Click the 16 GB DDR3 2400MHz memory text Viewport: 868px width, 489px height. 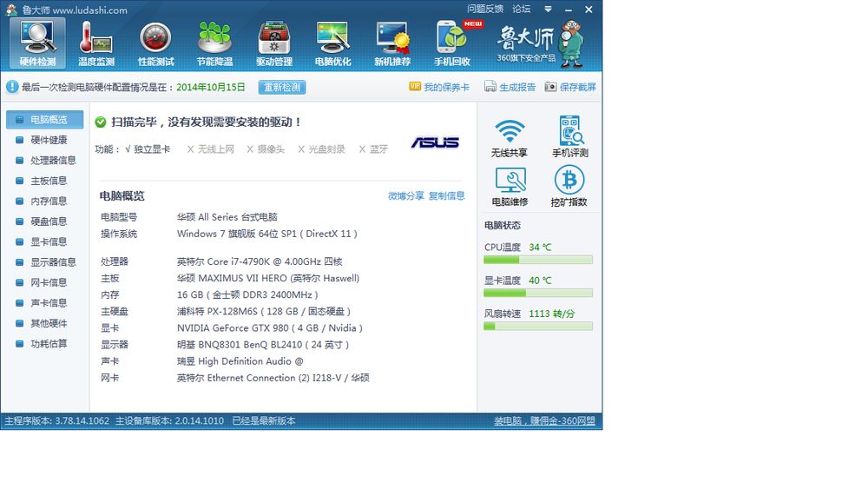tap(247, 294)
